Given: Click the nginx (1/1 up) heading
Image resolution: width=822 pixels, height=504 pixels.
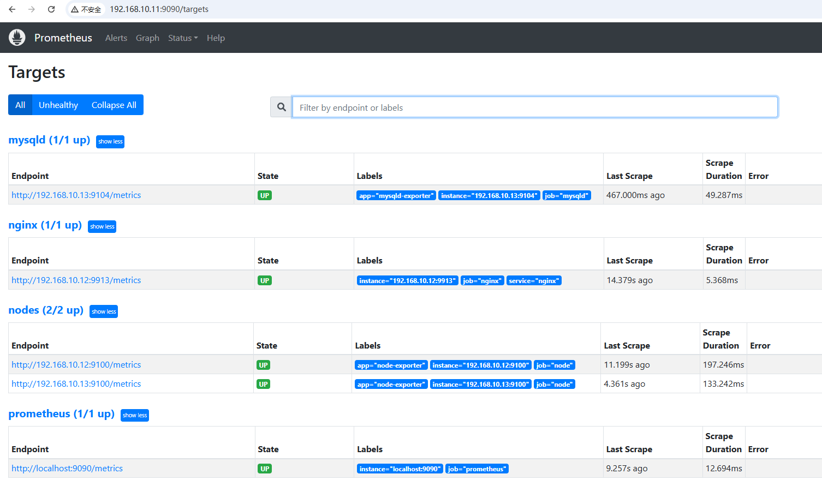Looking at the screenshot, I should 45,225.
